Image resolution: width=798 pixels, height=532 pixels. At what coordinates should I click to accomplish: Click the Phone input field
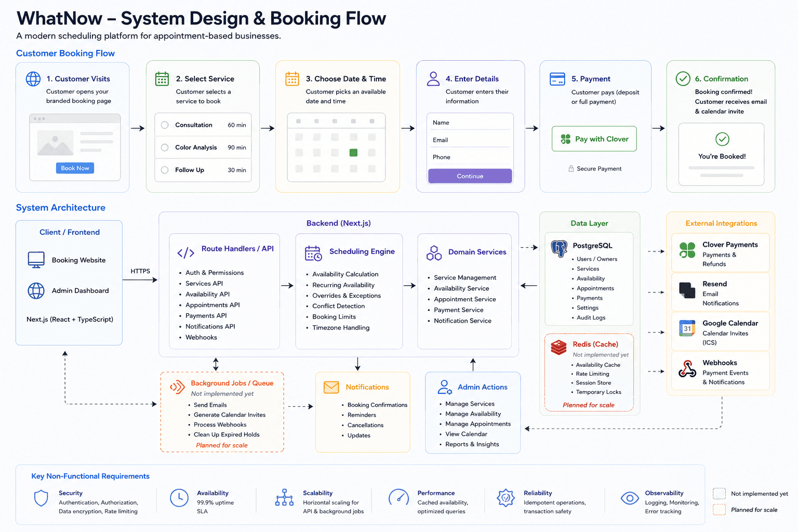[470, 157]
